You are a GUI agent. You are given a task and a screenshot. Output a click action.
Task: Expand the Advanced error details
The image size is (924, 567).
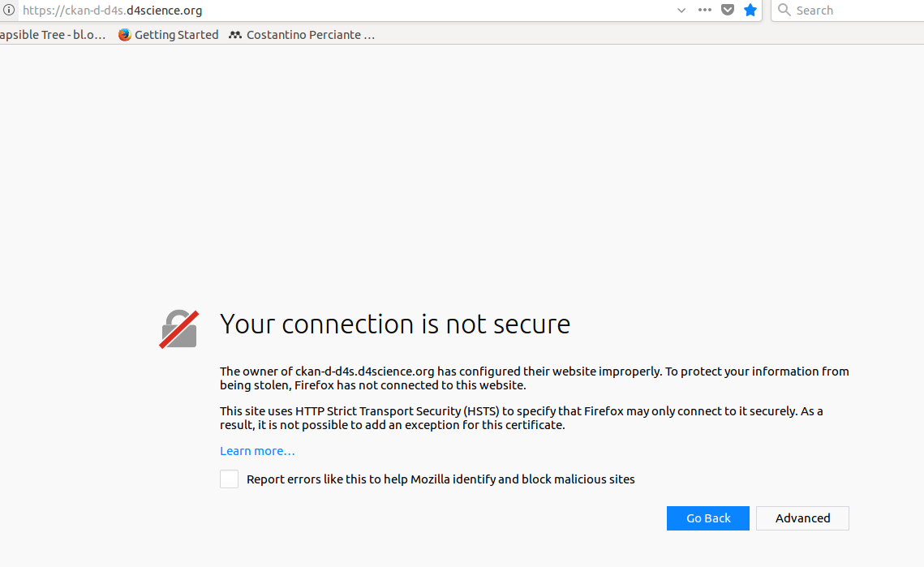[x=802, y=518]
